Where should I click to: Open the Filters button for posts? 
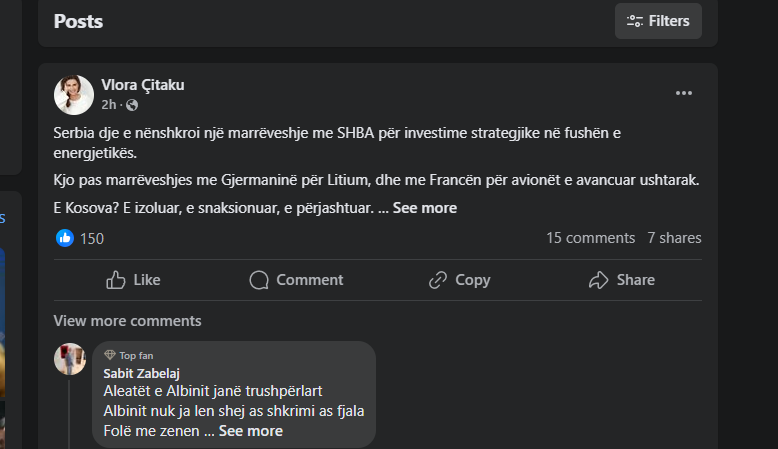[x=658, y=21]
